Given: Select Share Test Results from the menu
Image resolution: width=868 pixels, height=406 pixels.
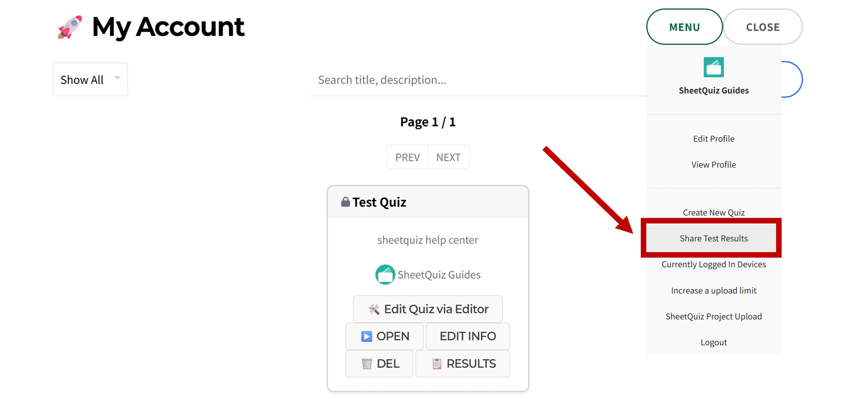Looking at the screenshot, I should click(713, 238).
